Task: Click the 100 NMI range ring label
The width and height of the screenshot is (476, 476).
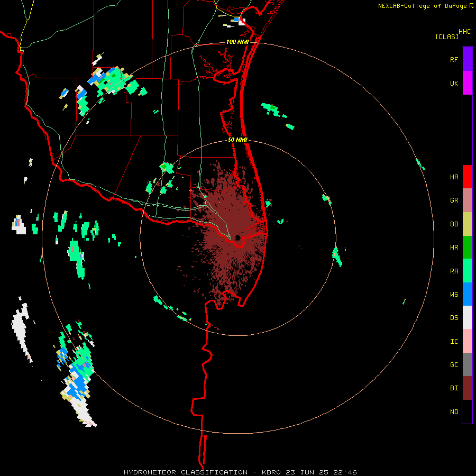Action: pyautogui.click(x=237, y=42)
